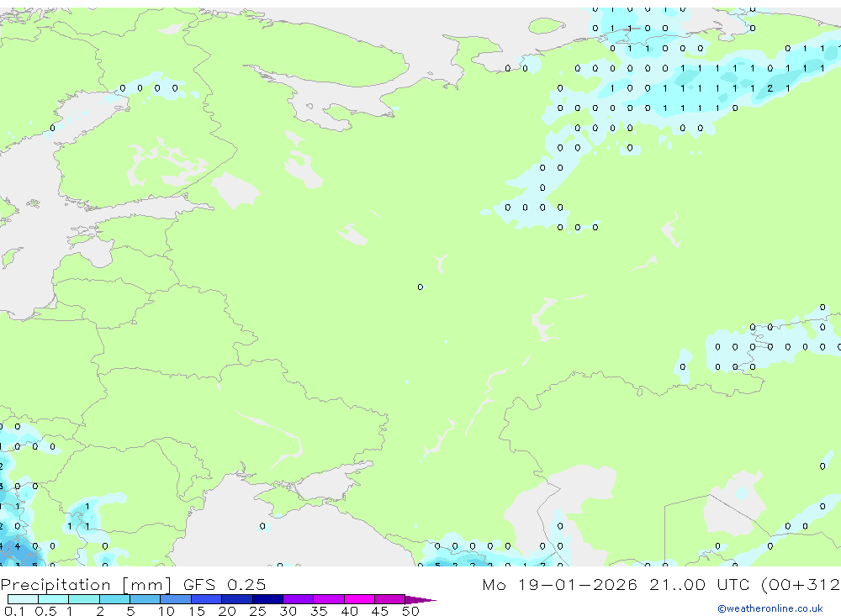Screen dimensions: 841x616
Task: Click the legend label '40'
Action: tap(349, 611)
